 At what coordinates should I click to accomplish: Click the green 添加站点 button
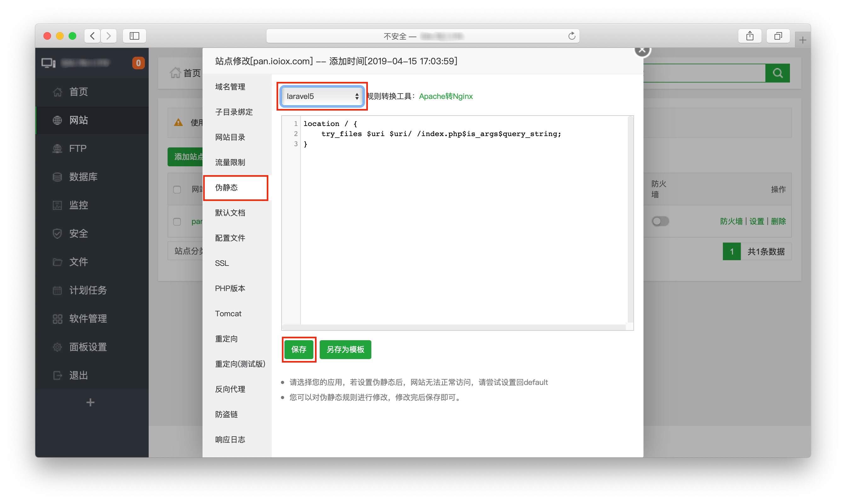coord(186,157)
